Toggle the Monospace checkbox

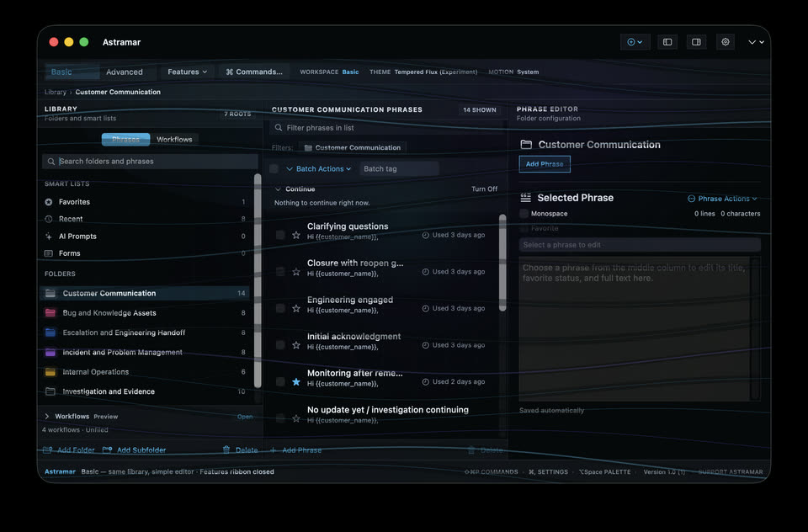(524, 214)
